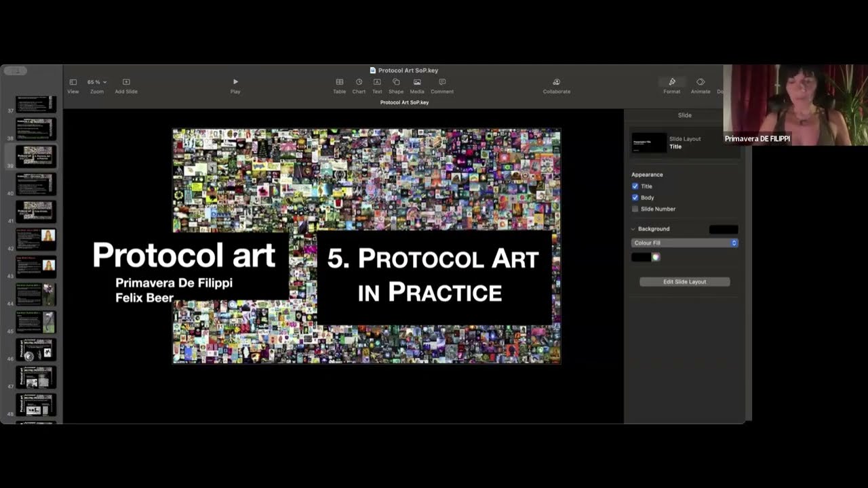Select slide 47 thumbnail
This screenshot has height=488, width=868.
[36, 378]
